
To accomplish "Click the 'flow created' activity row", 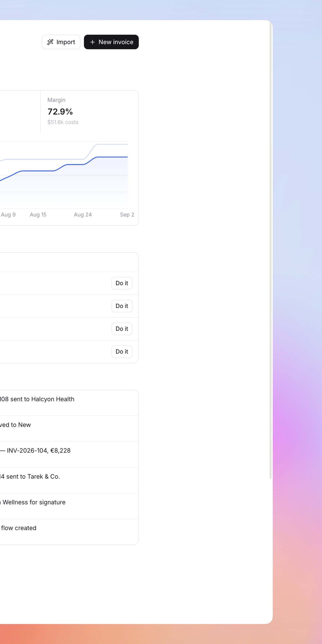I will 69,532.
